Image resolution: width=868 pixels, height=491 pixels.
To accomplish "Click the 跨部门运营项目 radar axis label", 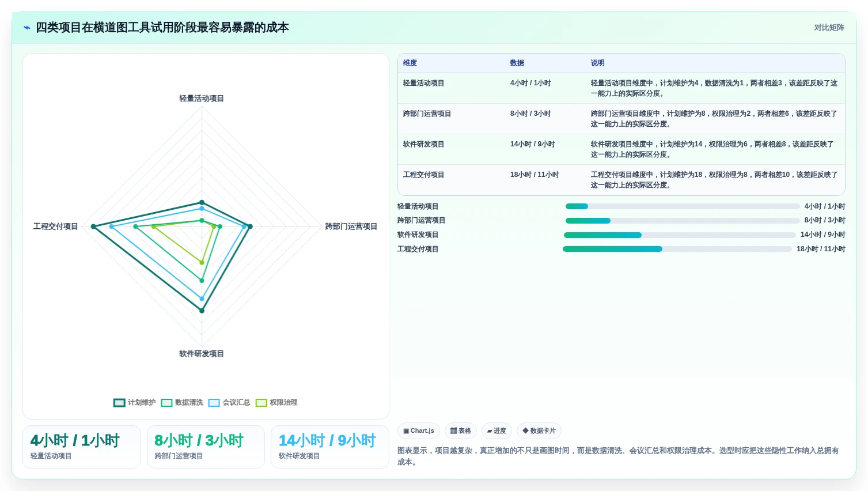I will (x=351, y=226).
